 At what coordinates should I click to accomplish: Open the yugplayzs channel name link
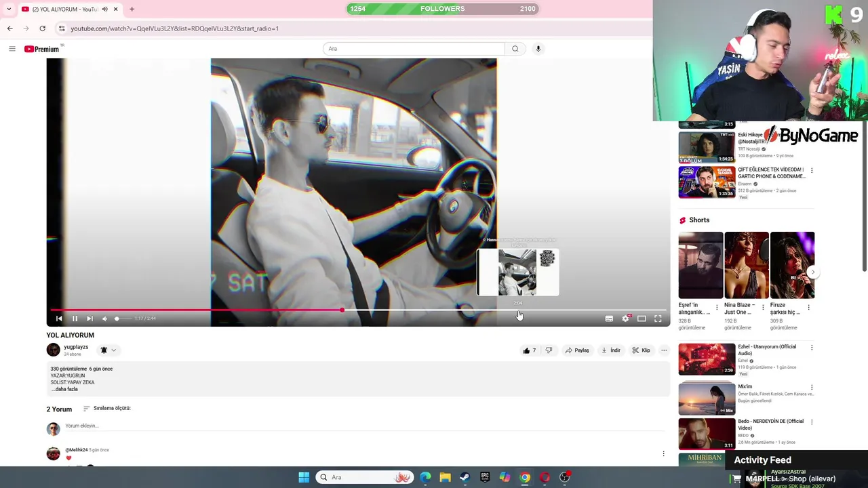(x=76, y=347)
